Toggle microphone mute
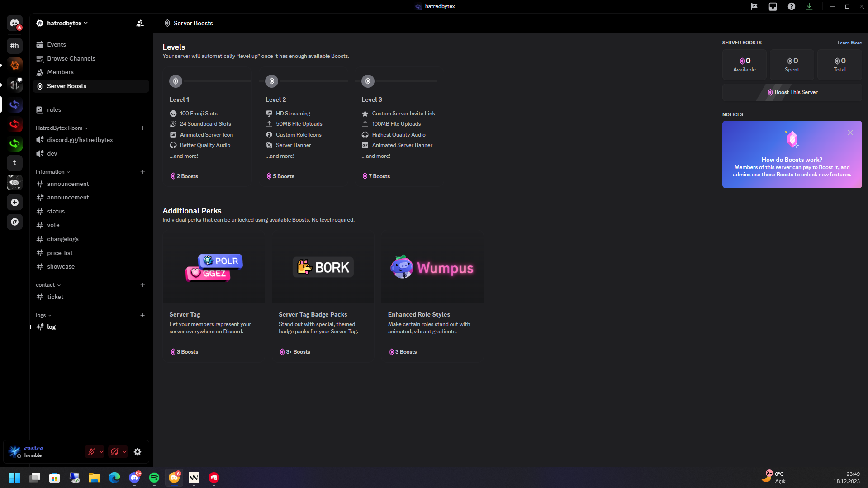This screenshot has width=868, height=488. coord(91,452)
